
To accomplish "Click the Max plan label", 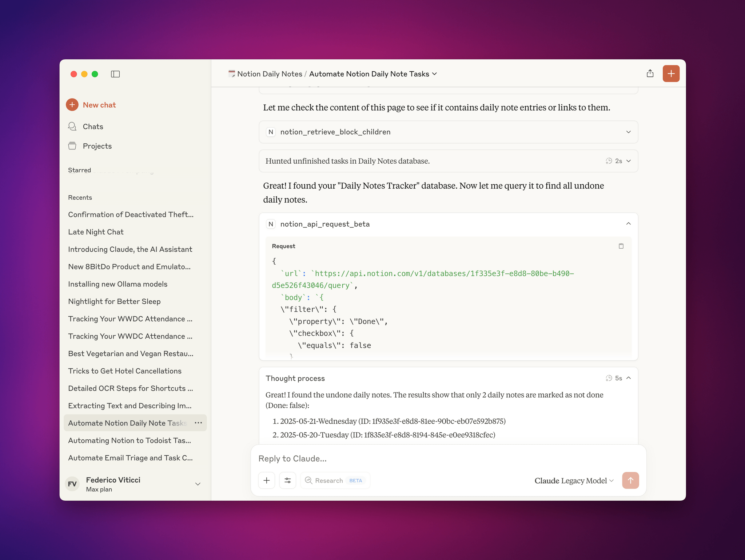I will [99, 489].
